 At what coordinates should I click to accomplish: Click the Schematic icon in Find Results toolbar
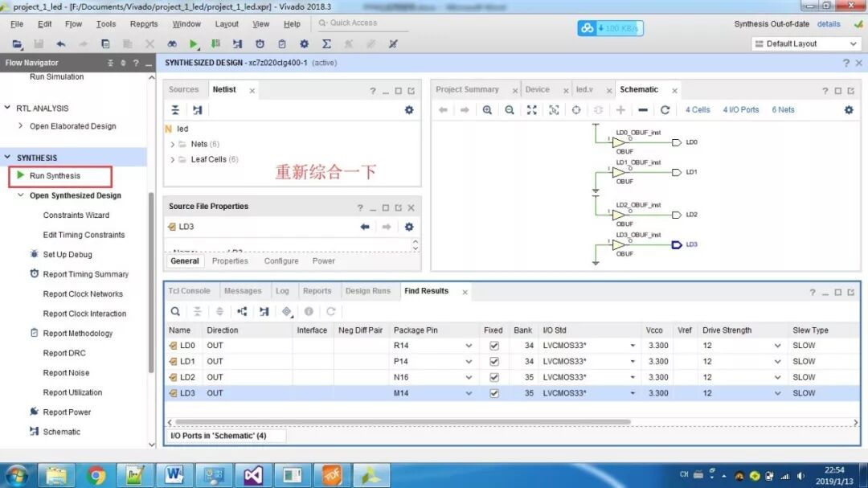[x=264, y=311]
